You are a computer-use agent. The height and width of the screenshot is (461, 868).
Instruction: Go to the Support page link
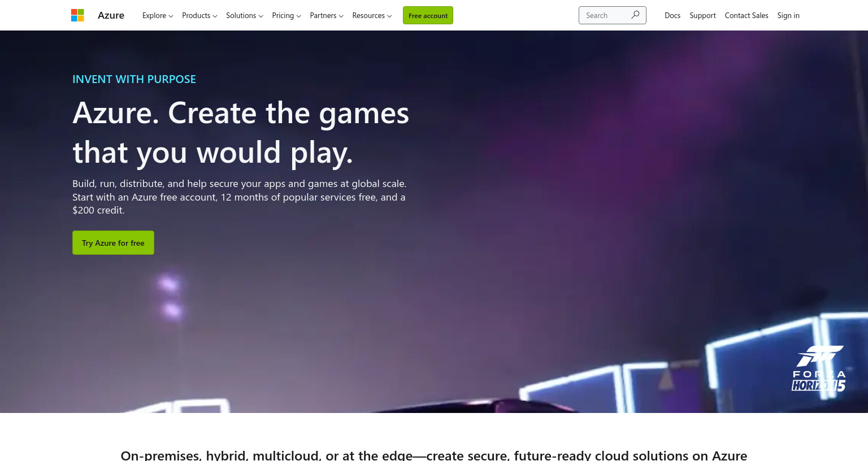[x=702, y=15]
